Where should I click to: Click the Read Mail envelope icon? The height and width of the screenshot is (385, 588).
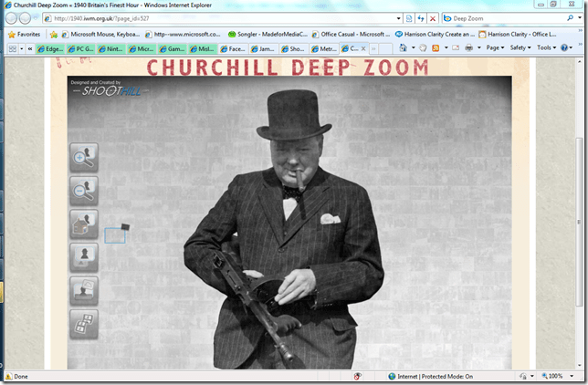[x=456, y=47]
